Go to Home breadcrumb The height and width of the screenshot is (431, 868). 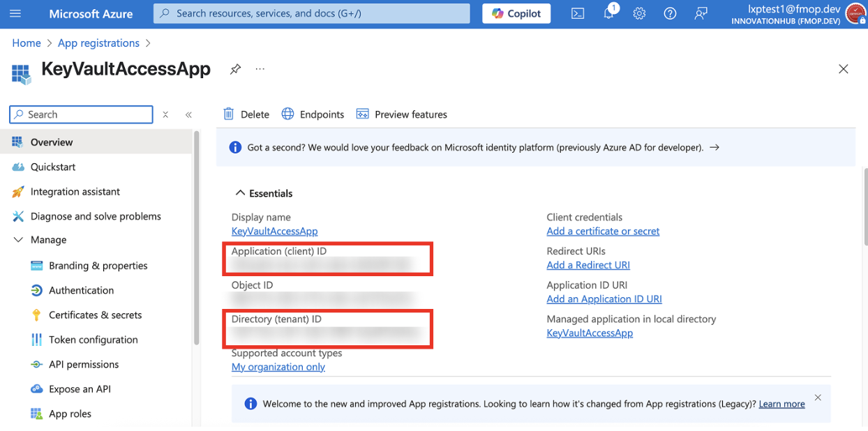pos(27,43)
